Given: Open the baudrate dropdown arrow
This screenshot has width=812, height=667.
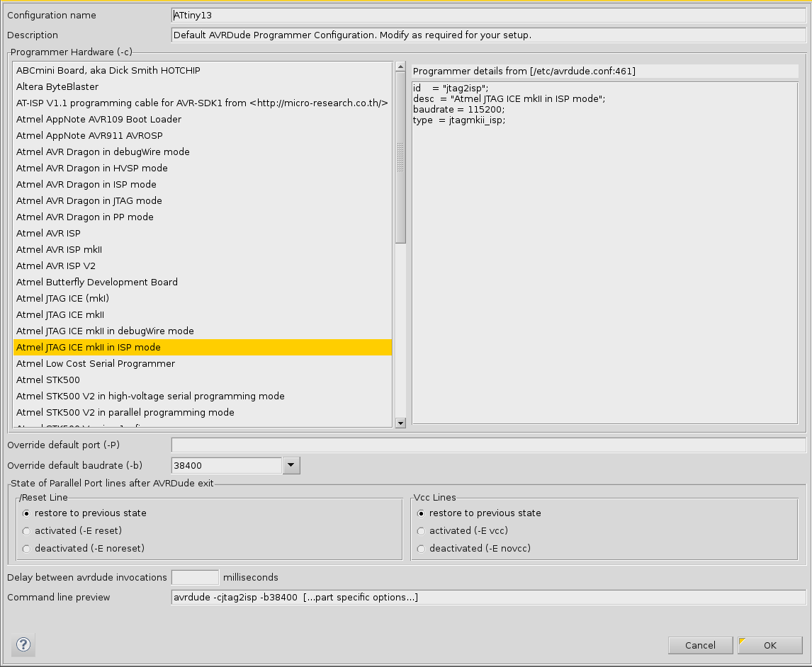Looking at the screenshot, I should coord(291,465).
